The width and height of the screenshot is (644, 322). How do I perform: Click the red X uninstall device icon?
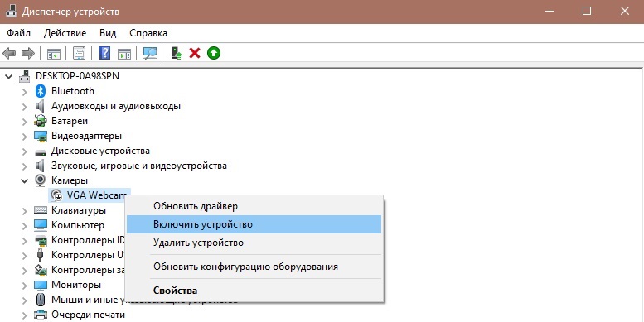(x=195, y=53)
